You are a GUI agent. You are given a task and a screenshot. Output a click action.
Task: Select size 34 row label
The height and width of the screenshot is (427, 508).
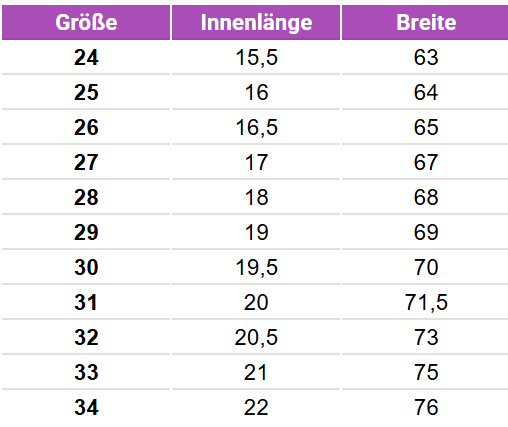pyautogui.click(x=86, y=407)
